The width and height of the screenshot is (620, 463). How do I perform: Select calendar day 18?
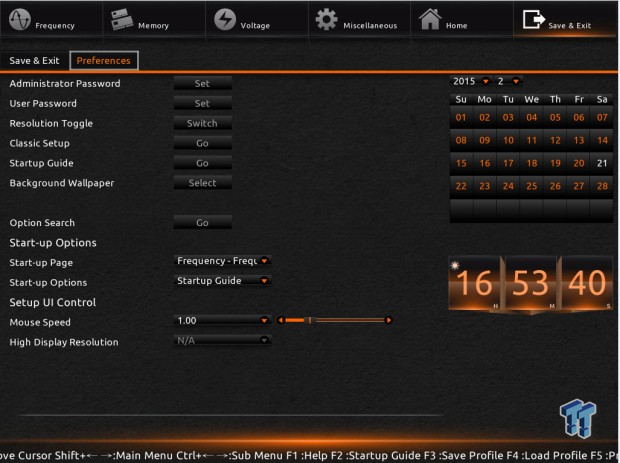[532, 163]
